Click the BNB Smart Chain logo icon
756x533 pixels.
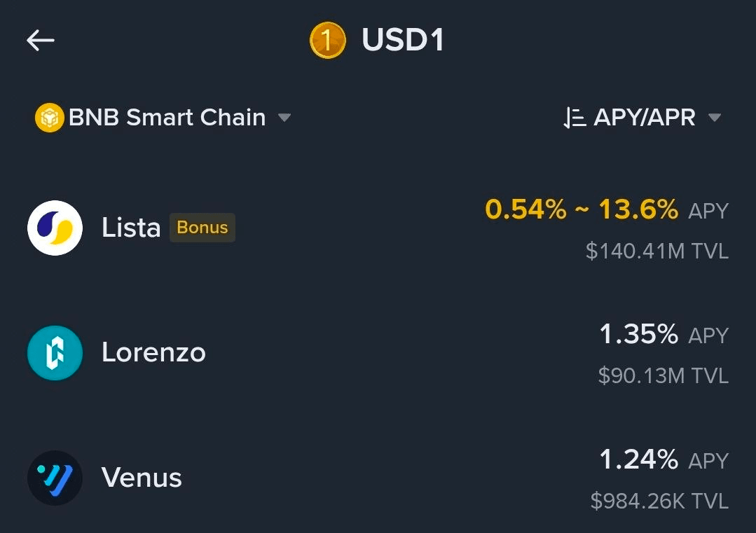coord(49,118)
